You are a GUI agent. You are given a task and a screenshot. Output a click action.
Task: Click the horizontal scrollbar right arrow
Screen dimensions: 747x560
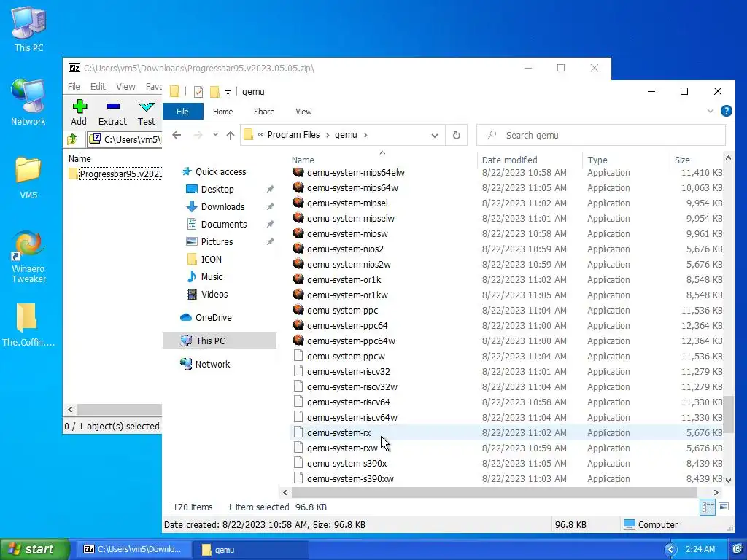(x=716, y=492)
